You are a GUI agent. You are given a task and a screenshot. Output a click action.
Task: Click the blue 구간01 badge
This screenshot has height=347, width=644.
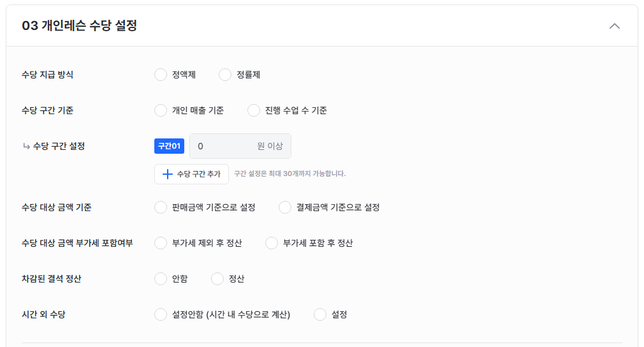tap(169, 146)
